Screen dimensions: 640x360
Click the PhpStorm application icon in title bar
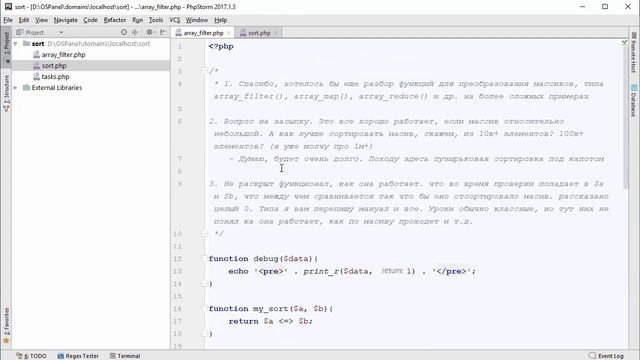[8, 7]
